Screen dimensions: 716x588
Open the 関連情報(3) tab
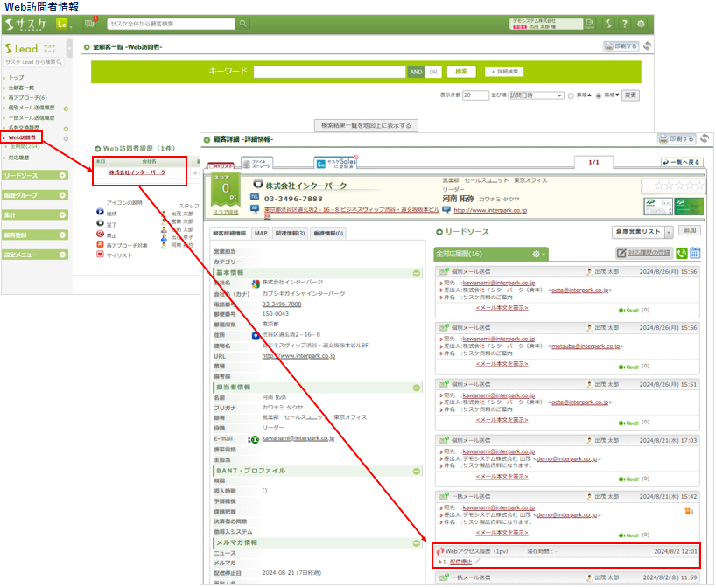tap(290, 234)
